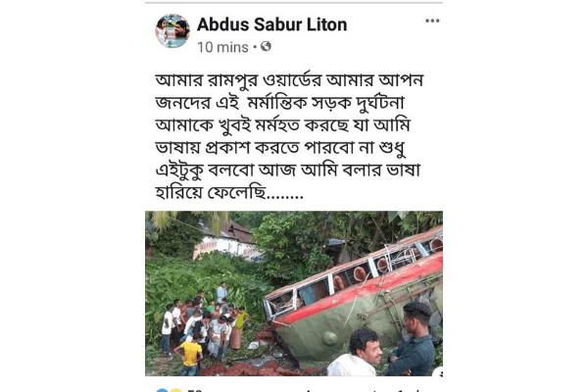Click the yellow Haha reaction icon
This screenshot has height=392, width=588.
point(175,390)
